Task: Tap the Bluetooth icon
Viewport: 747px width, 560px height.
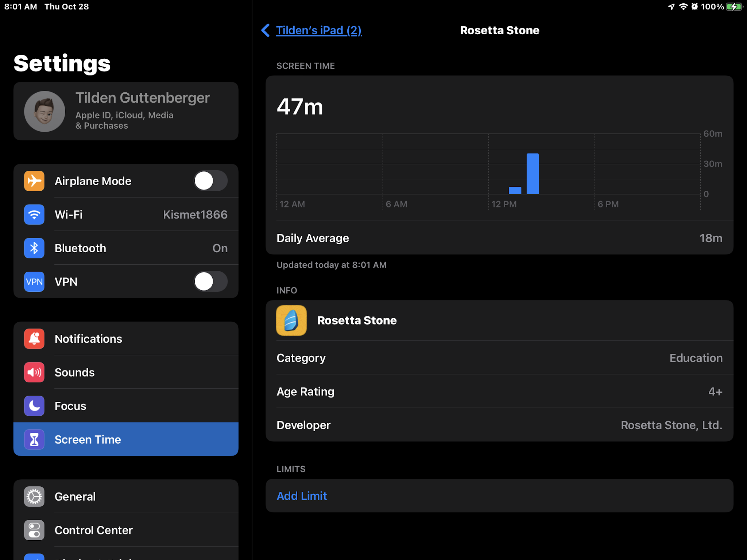Action: click(34, 248)
